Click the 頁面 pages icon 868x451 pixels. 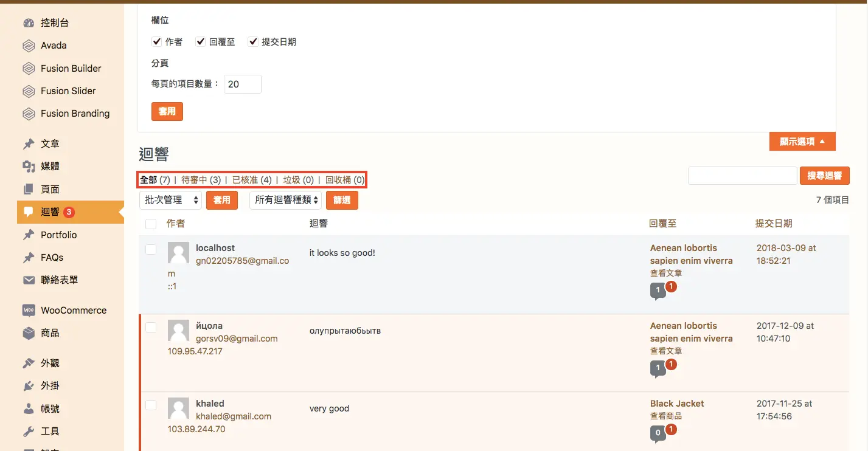click(x=29, y=190)
